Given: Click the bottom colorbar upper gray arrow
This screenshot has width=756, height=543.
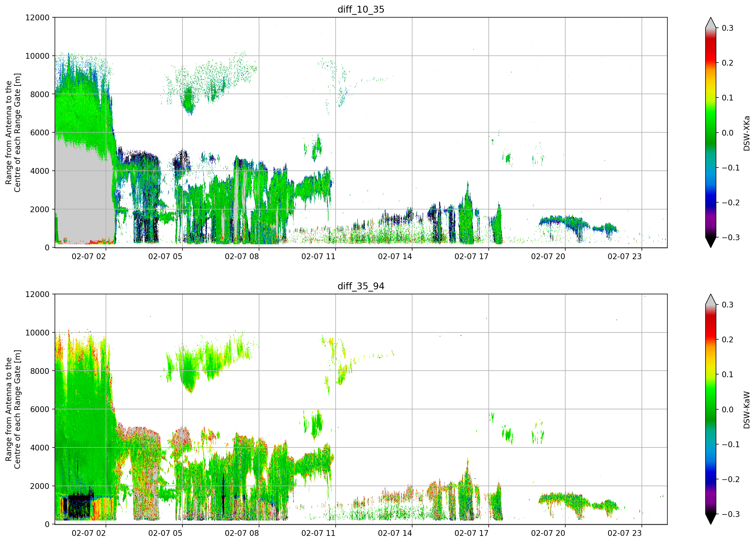Looking at the screenshot, I should [x=711, y=300].
